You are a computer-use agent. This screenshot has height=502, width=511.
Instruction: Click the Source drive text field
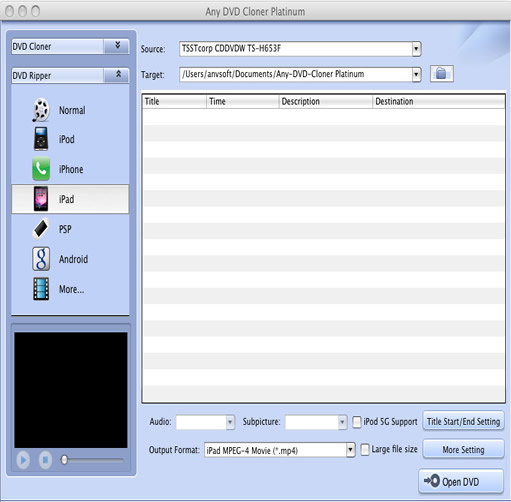coord(296,49)
